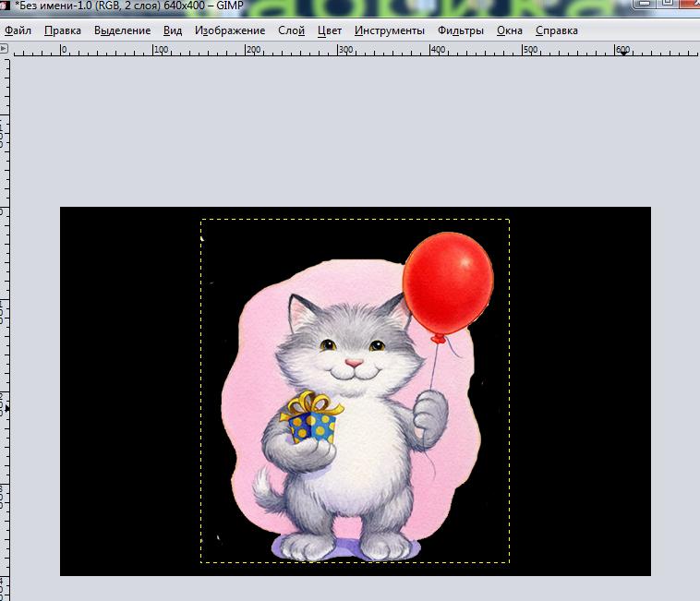Click the image menu arrow at ruler corner
Image resolution: width=700 pixels, height=601 pixels.
[x=4, y=48]
